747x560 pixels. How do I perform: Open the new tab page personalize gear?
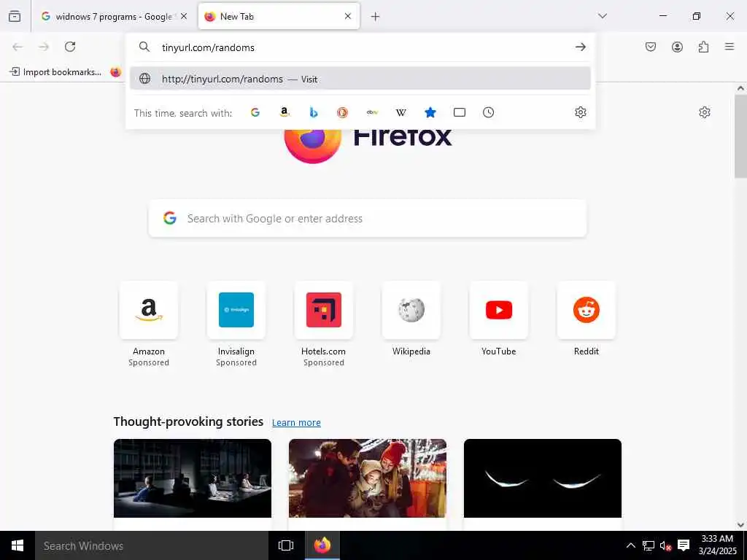(705, 112)
